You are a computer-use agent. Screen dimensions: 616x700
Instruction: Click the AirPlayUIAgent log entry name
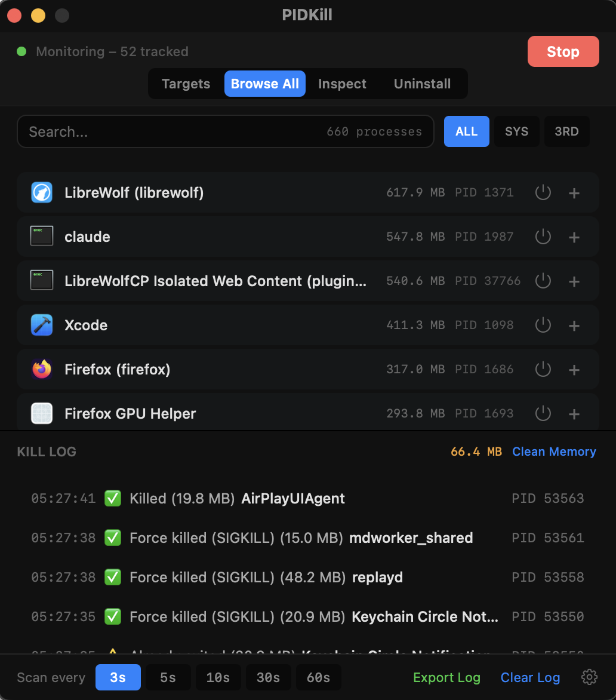(293, 498)
